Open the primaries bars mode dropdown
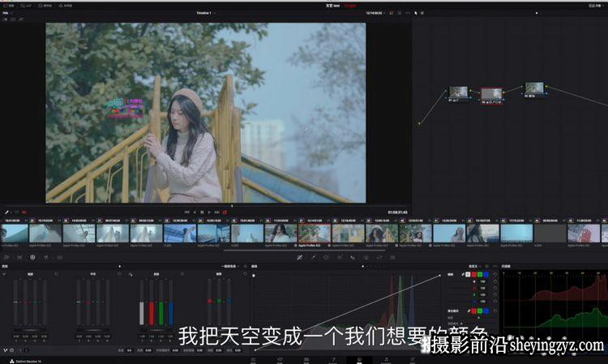 [230, 267]
